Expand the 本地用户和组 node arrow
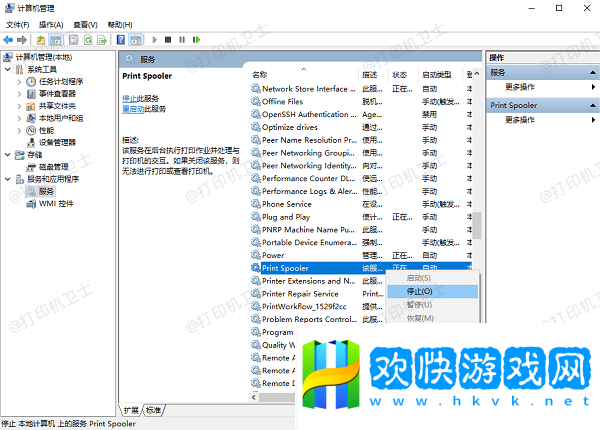Viewport: 600px width, 430px height. click(19, 118)
